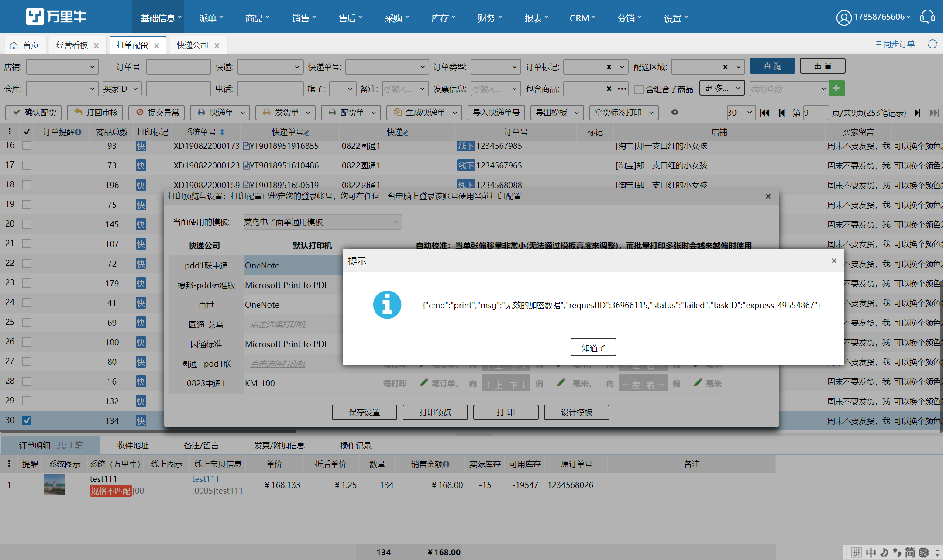The image size is (943, 560).
Task: Click 系统单号 sort arrow icon
Action: point(222,132)
